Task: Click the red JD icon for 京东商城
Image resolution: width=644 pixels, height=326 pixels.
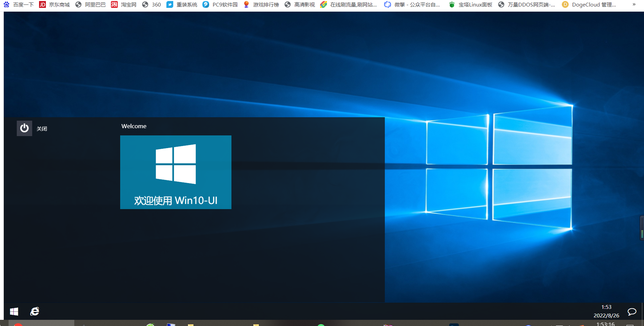Action: coord(42,4)
